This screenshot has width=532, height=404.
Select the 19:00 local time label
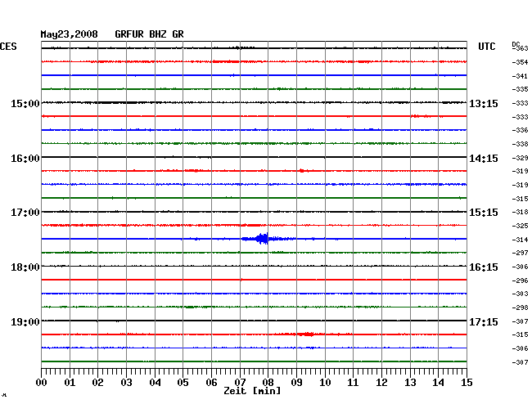25,322
